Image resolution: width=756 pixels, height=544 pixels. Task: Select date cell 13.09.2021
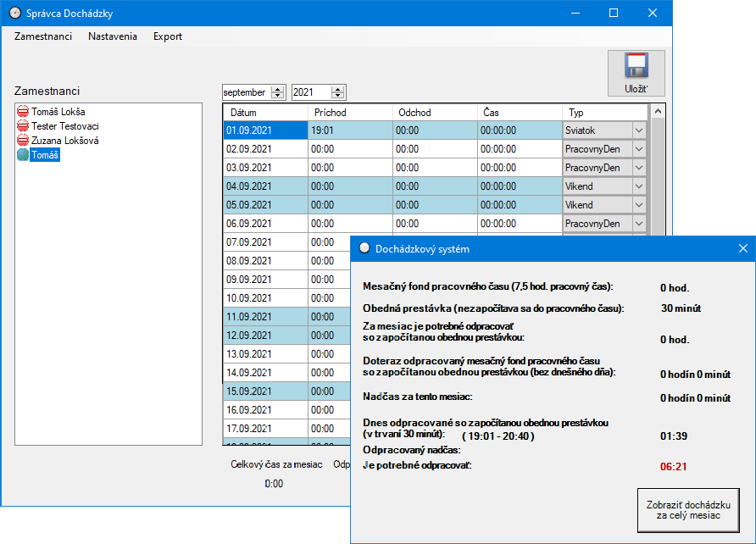coord(265,354)
